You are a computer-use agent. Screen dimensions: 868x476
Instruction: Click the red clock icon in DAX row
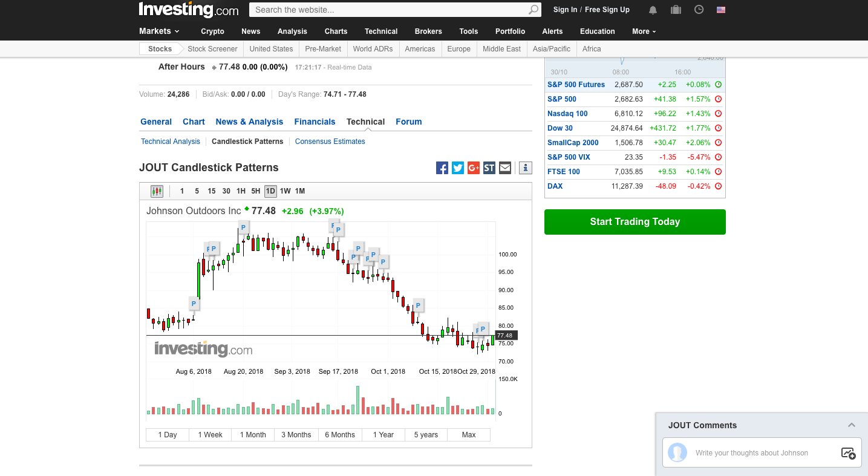pyautogui.click(x=719, y=186)
